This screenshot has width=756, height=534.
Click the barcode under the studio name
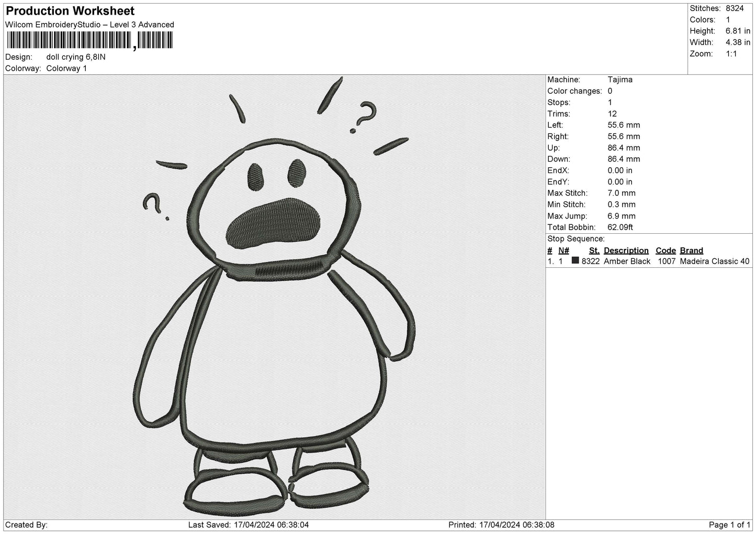coord(89,41)
